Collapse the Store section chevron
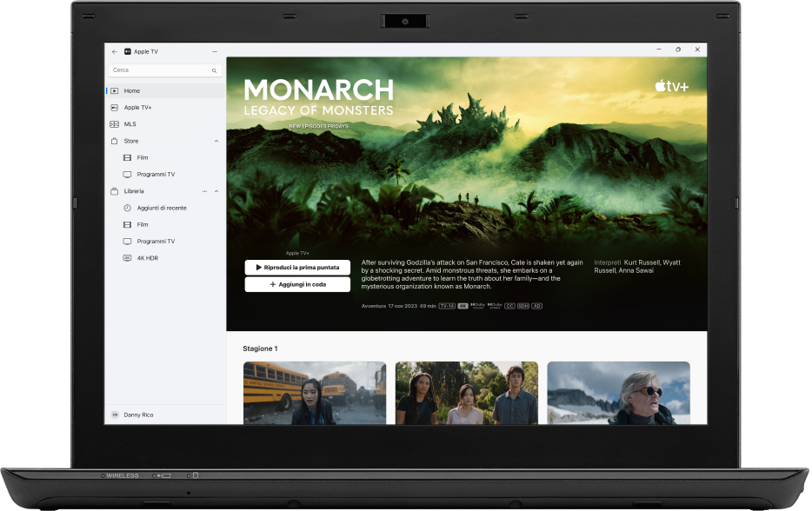This screenshot has width=812, height=511. [x=216, y=141]
